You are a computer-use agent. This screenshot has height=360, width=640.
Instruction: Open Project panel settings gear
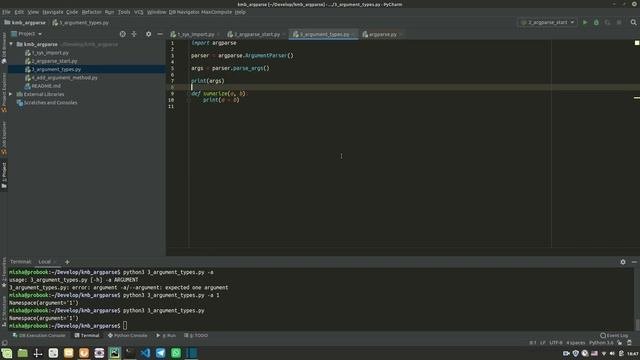[x=149, y=34]
